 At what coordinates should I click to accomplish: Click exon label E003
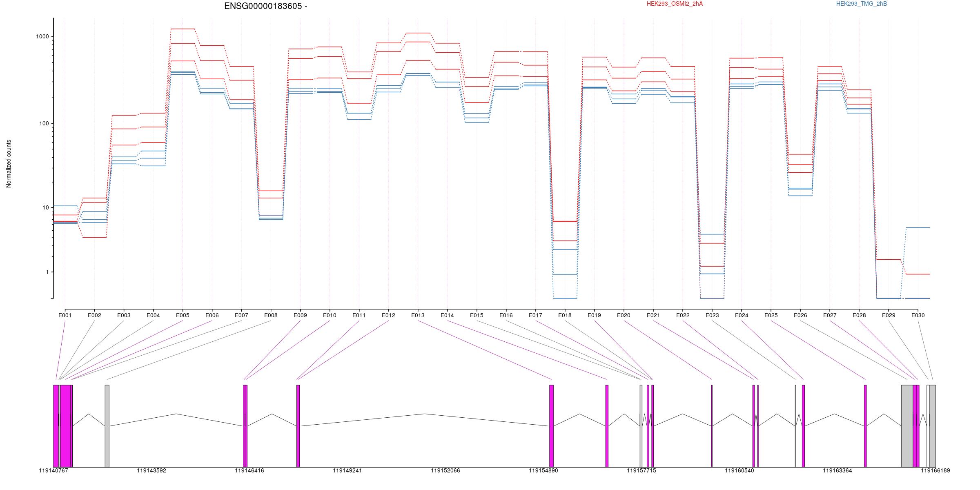(x=124, y=315)
